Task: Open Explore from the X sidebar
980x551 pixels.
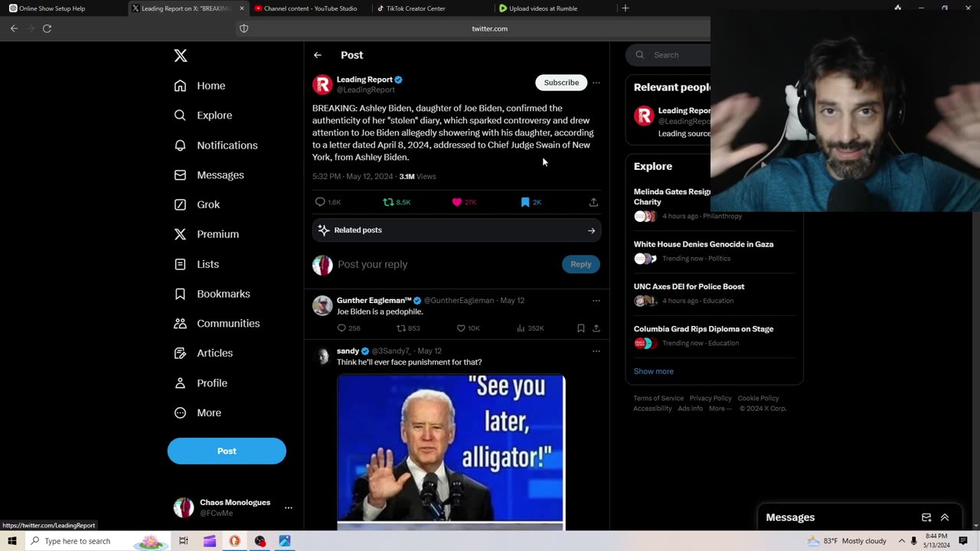Action: coord(203,116)
